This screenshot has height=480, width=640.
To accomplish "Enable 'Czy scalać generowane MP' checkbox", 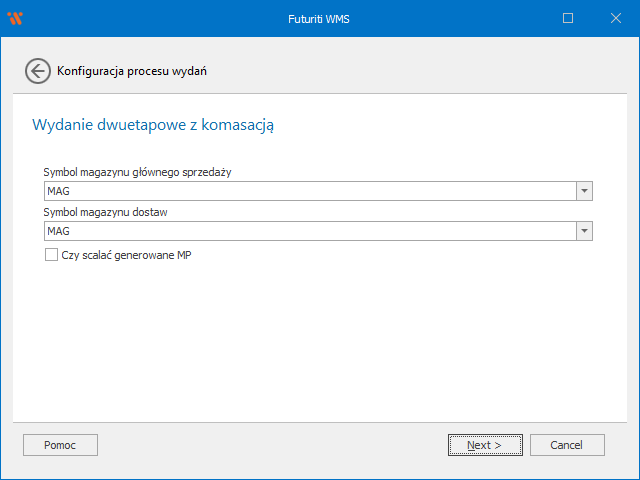I will (51, 255).
